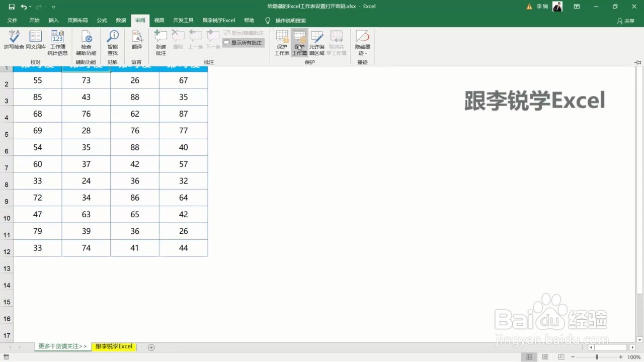The image size is (644, 362).
Task: Save the workbook from quick access toolbar
Action: pos(12,7)
